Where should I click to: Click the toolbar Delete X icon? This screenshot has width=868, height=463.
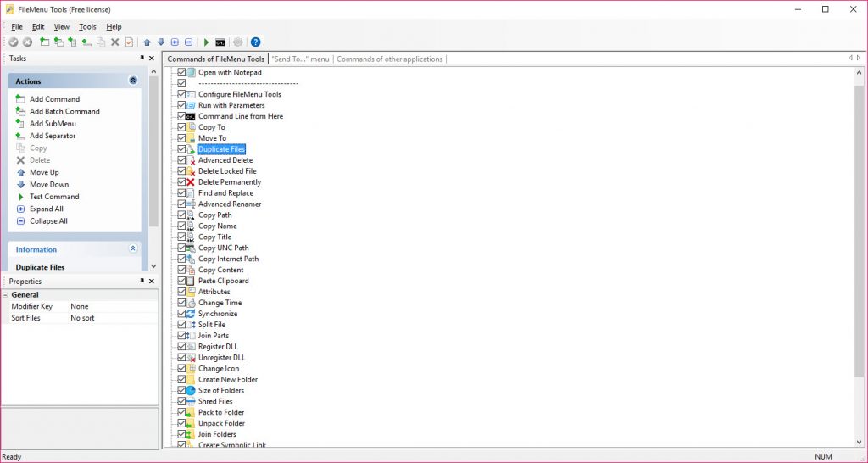[115, 42]
